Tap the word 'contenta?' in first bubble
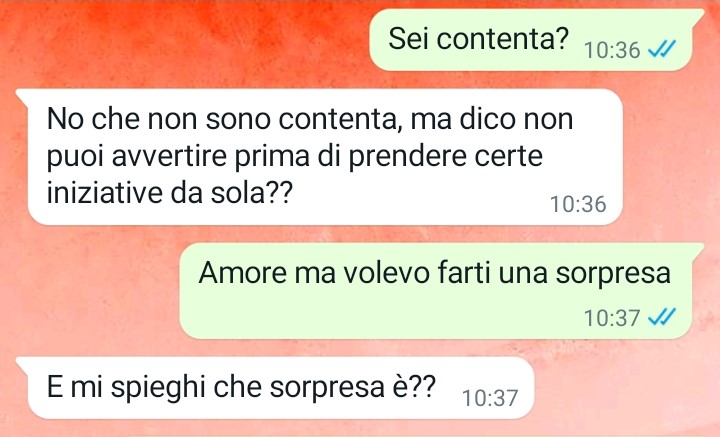The height and width of the screenshot is (437, 720). click(x=503, y=39)
